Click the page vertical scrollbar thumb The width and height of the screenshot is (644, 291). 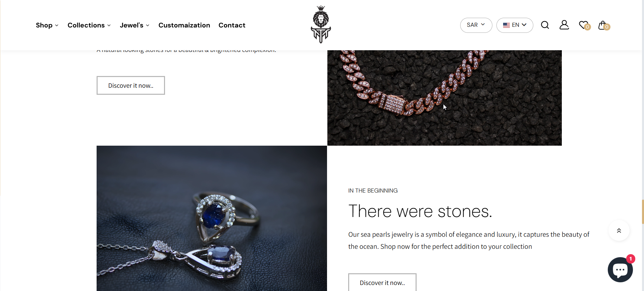(x=643, y=212)
